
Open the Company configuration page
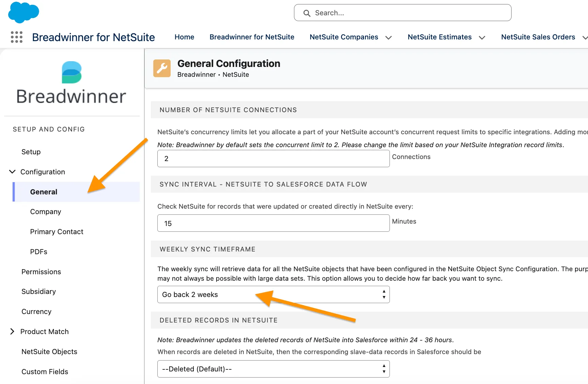(x=46, y=212)
